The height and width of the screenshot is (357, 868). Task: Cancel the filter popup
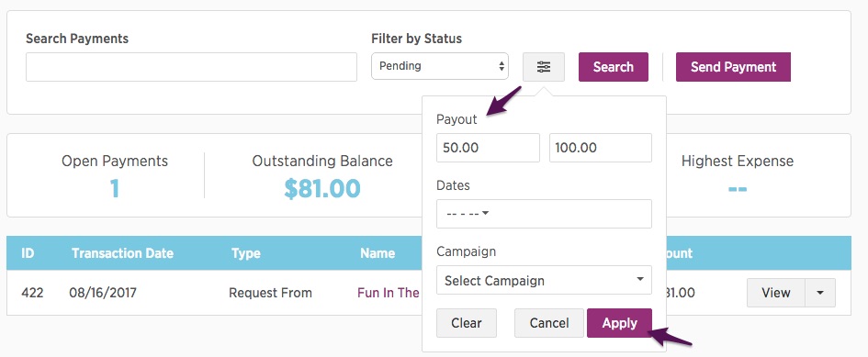[549, 323]
